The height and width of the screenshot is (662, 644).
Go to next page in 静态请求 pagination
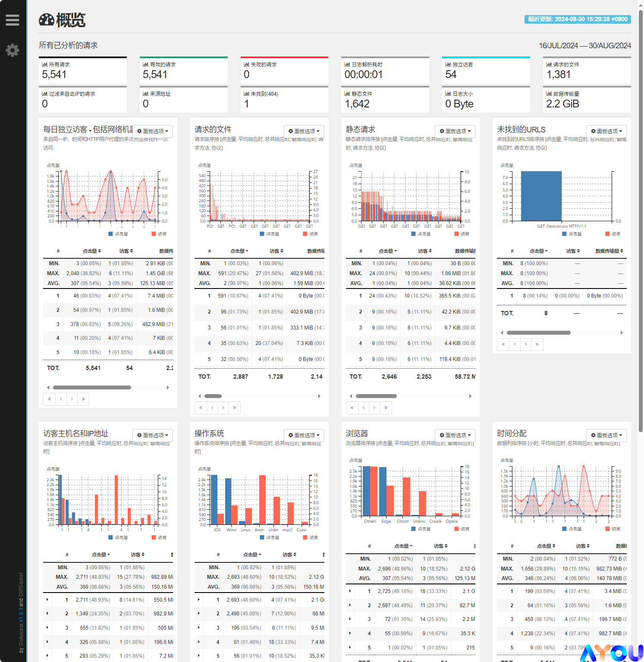374,408
